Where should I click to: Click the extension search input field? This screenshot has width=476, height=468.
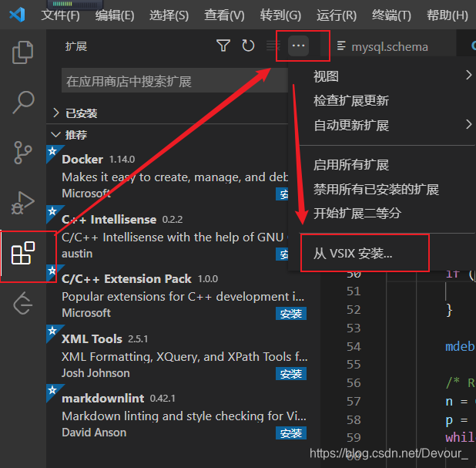175,80
